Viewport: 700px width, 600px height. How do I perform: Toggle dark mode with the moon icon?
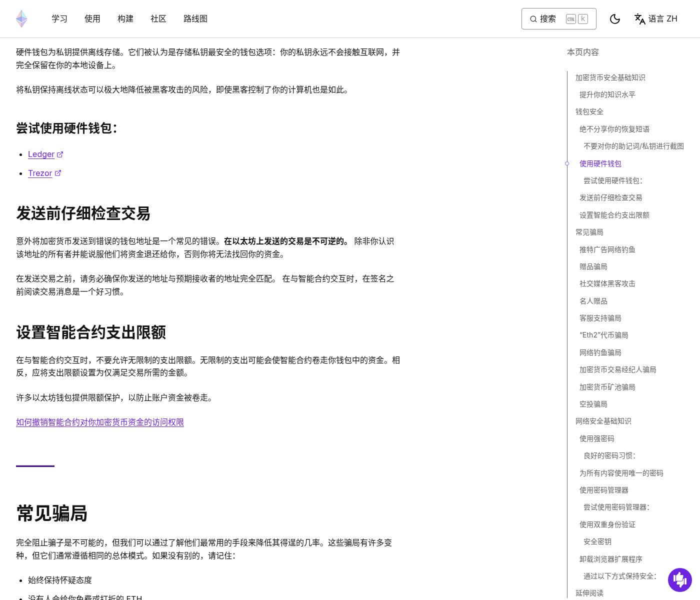click(x=615, y=19)
